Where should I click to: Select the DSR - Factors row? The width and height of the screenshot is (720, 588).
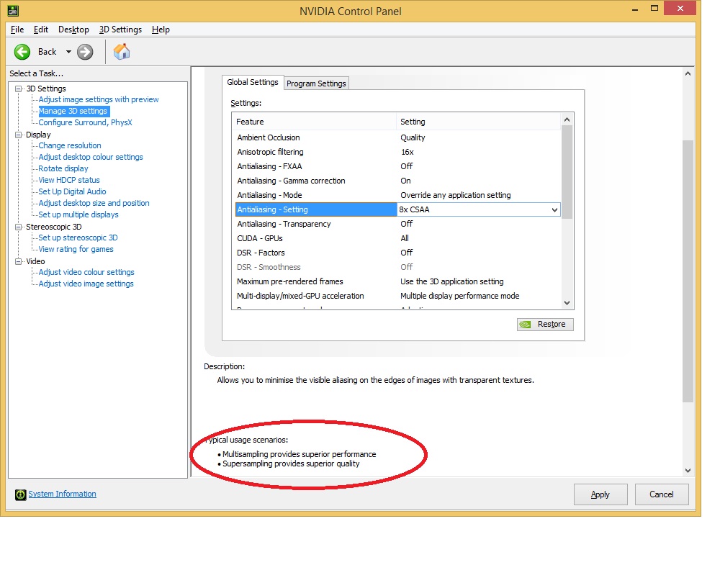[x=397, y=253]
